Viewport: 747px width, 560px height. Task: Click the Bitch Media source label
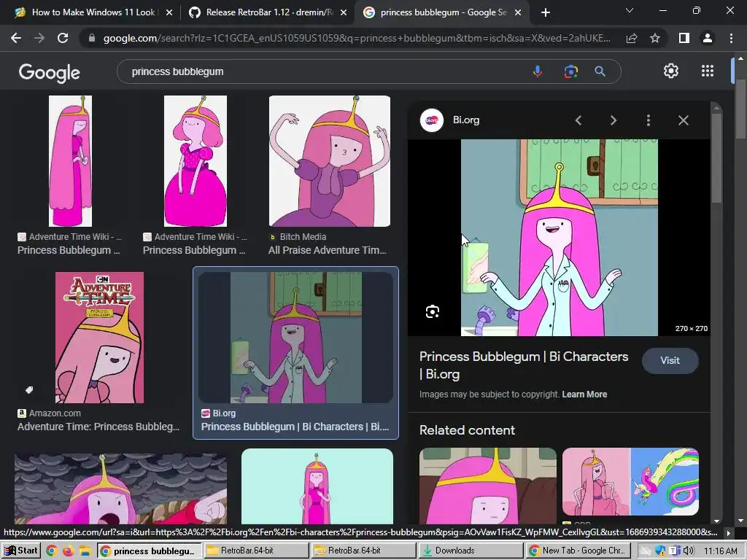pos(303,237)
